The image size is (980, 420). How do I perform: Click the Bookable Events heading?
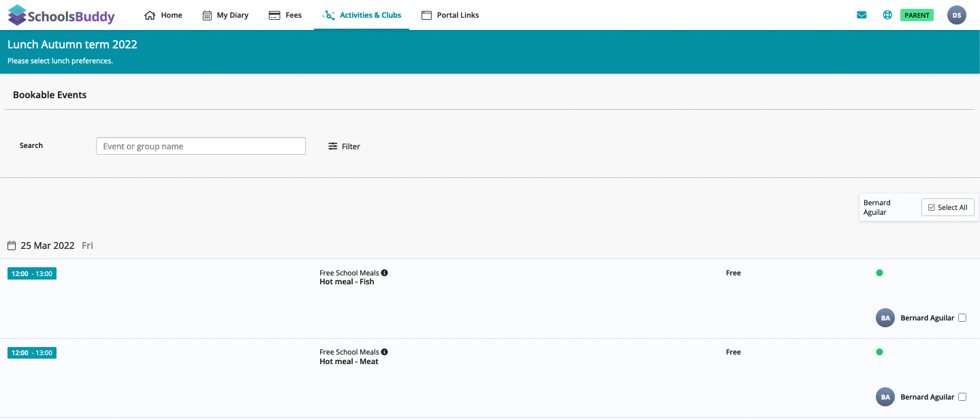coord(50,95)
